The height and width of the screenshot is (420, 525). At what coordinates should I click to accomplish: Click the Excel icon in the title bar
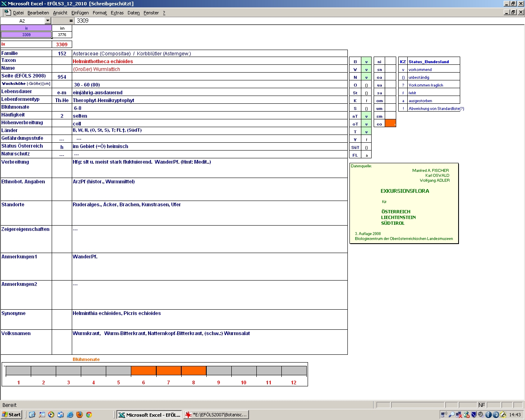click(4, 4)
